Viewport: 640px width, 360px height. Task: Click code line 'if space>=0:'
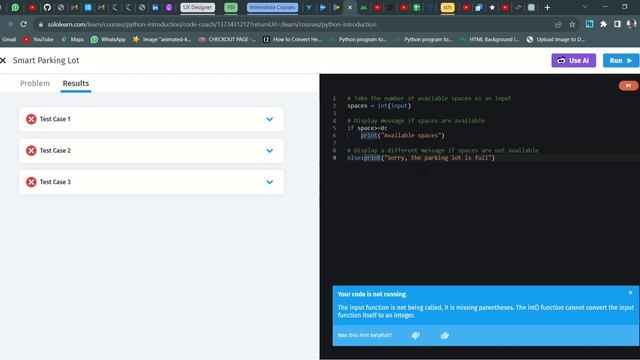[x=367, y=128]
